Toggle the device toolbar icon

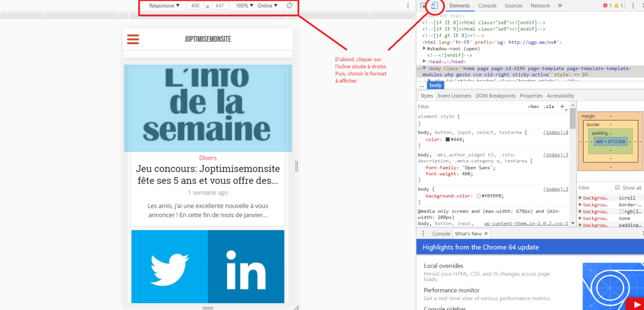point(434,6)
